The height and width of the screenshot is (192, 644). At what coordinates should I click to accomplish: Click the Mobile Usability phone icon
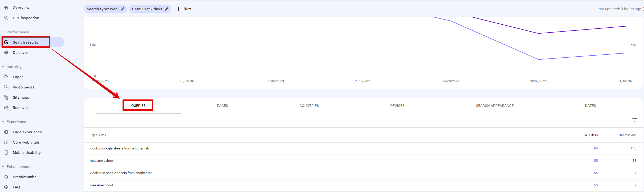click(6, 153)
